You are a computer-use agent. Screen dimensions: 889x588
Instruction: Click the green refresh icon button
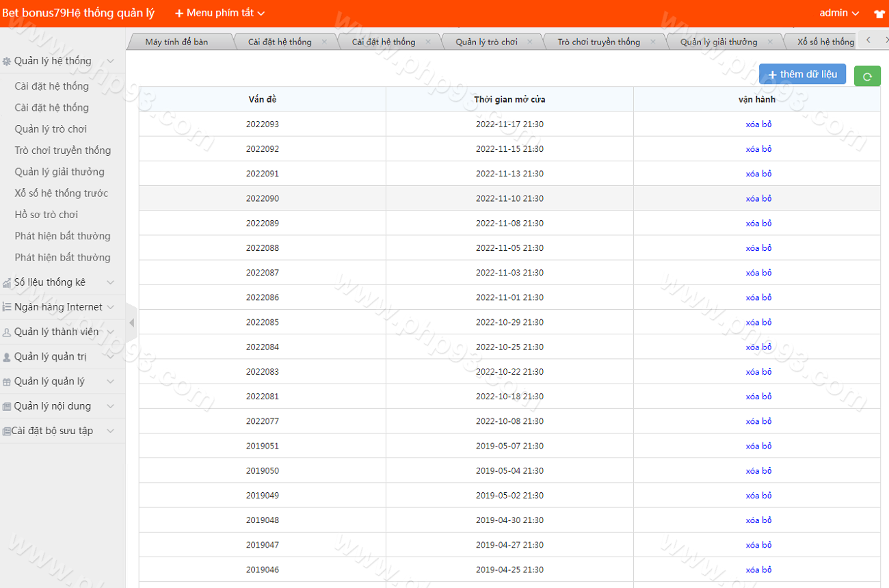point(867,76)
